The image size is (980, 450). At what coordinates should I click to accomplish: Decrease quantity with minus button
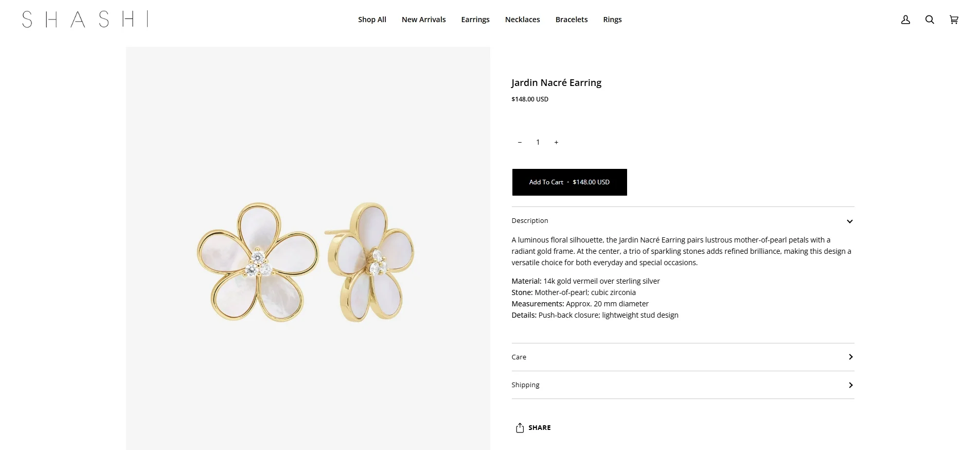coord(520,142)
